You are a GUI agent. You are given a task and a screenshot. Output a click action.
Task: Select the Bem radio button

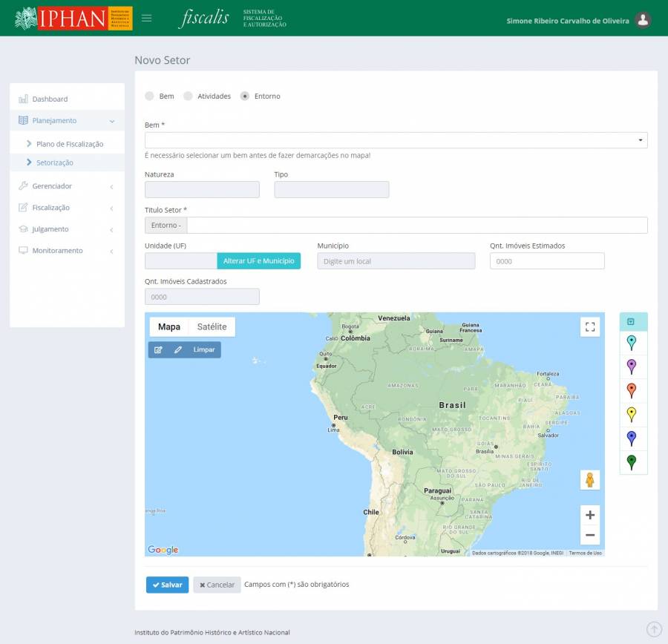[x=150, y=96]
